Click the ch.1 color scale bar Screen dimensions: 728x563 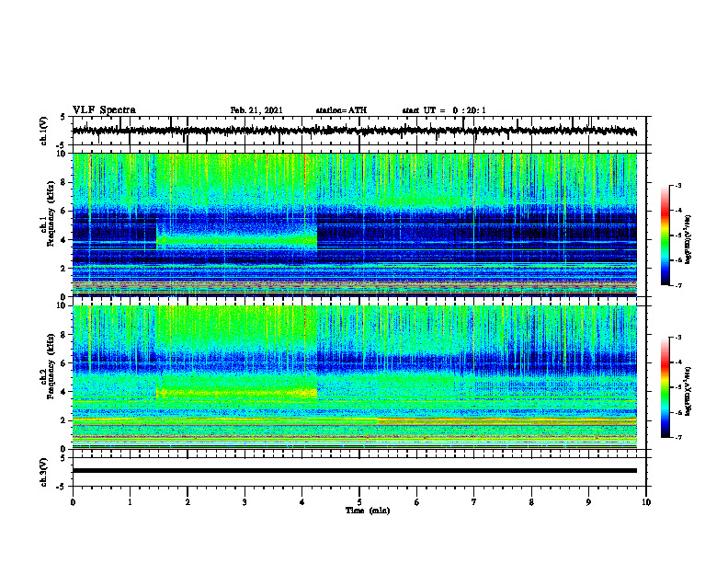(665, 236)
